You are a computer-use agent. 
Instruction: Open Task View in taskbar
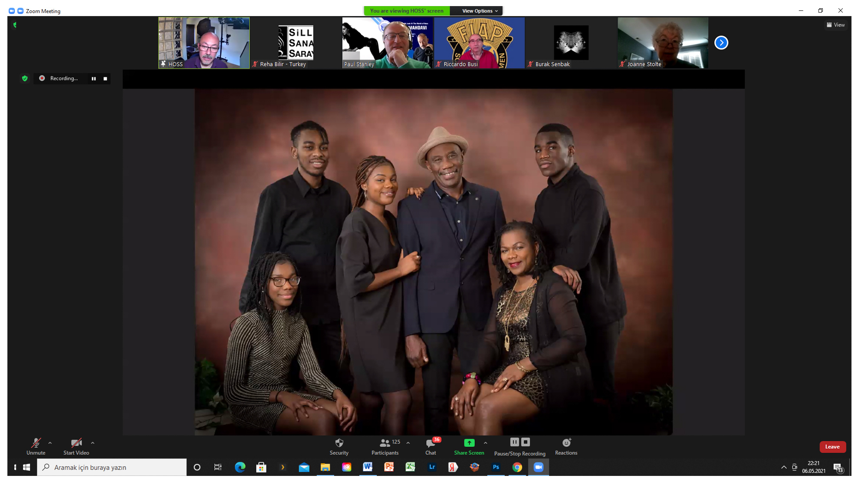pos(218,467)
